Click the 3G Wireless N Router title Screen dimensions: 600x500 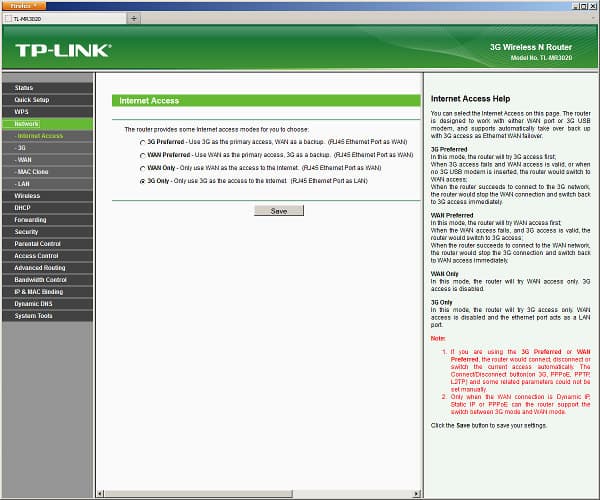(x=531, y=47)
